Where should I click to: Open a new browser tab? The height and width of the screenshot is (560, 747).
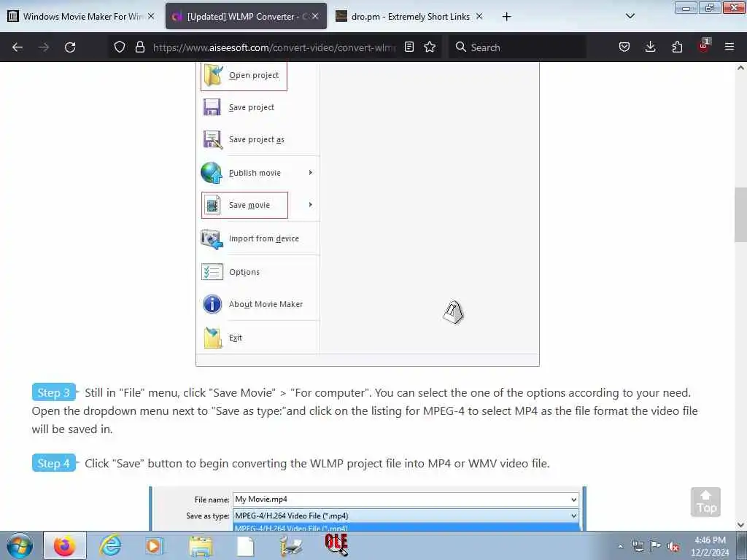(506, 17)
